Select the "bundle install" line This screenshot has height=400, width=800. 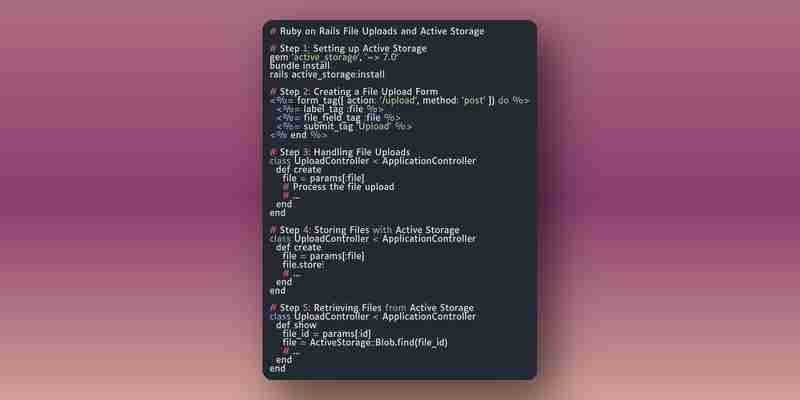coord(299,66)
